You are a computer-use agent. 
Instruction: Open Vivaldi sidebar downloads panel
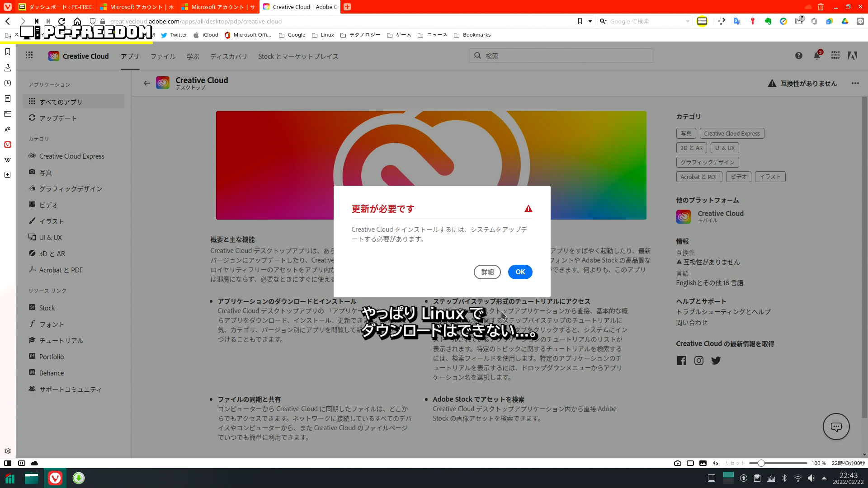tap(8, 68)
